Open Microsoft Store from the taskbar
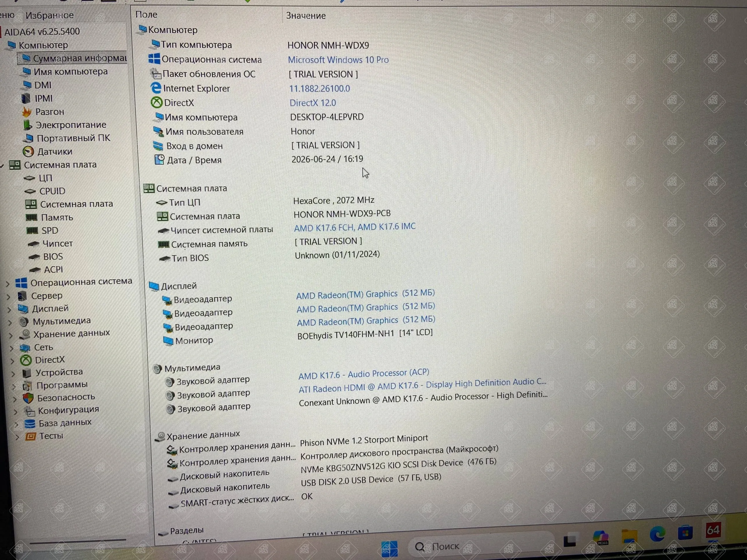 click(685, 533)
